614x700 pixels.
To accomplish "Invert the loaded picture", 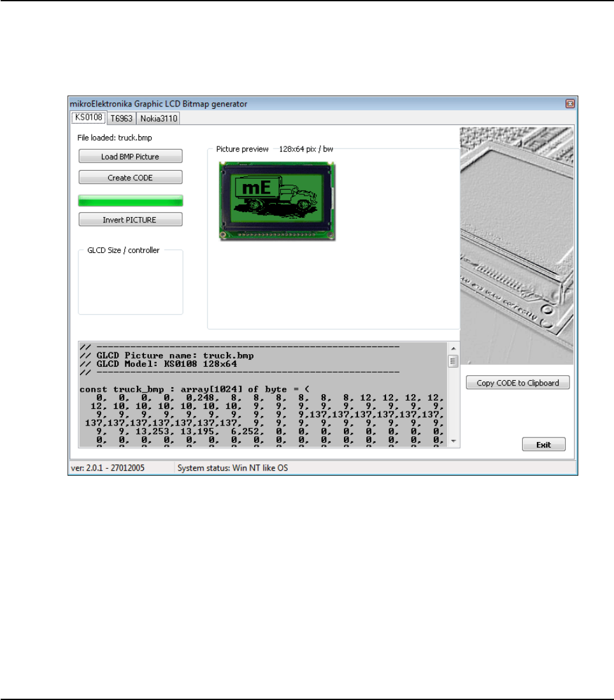I will point(131,220).
